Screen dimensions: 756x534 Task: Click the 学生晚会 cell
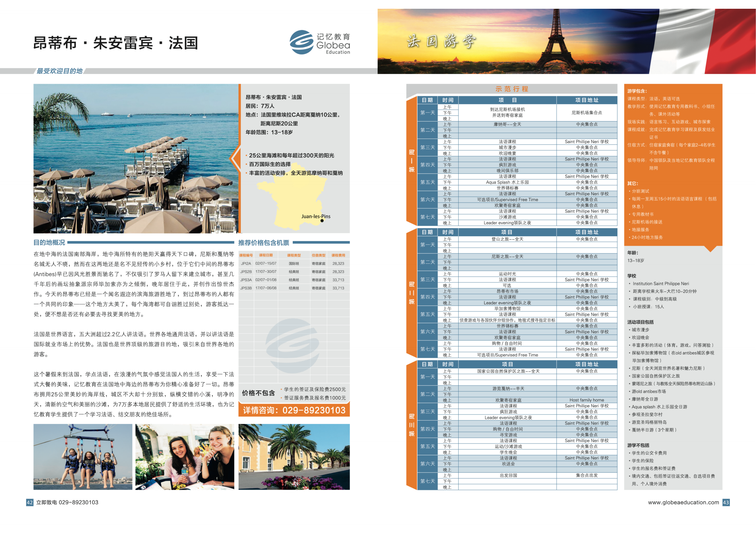pyautogui.click(x=508, y=452)
